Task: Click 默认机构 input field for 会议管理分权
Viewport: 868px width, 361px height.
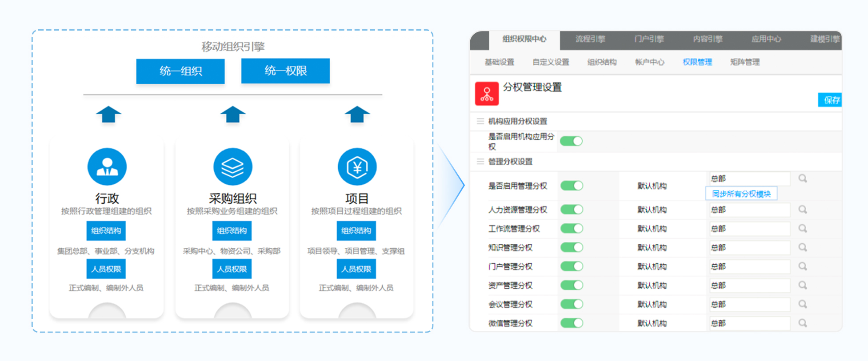Action: pyautogui.click(x=749, y=304)
